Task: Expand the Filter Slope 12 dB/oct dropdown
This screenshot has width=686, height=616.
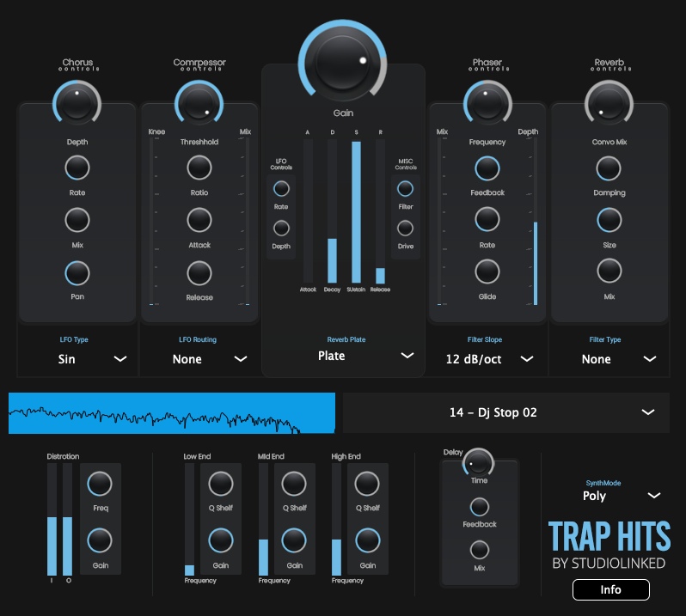Action: [x=487, y=359]
